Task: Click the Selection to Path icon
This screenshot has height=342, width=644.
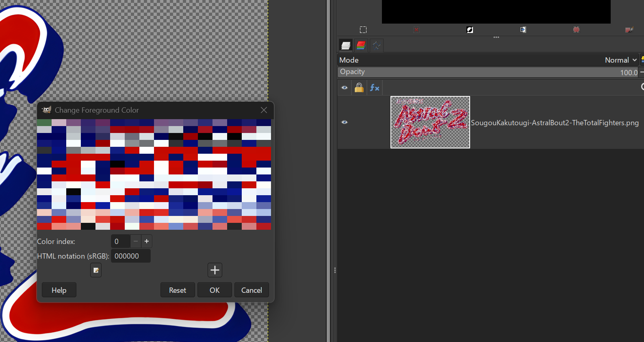Action: click(x=576, y=30)
